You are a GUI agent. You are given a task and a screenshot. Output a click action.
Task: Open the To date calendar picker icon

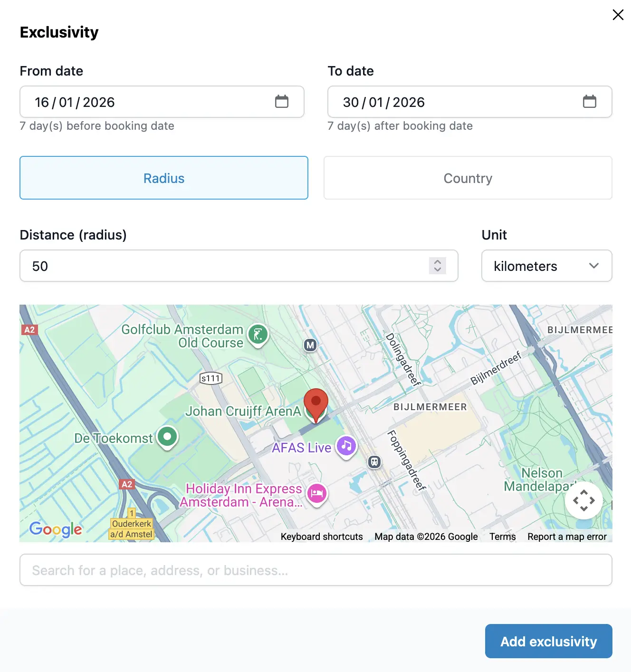[589, 101]
